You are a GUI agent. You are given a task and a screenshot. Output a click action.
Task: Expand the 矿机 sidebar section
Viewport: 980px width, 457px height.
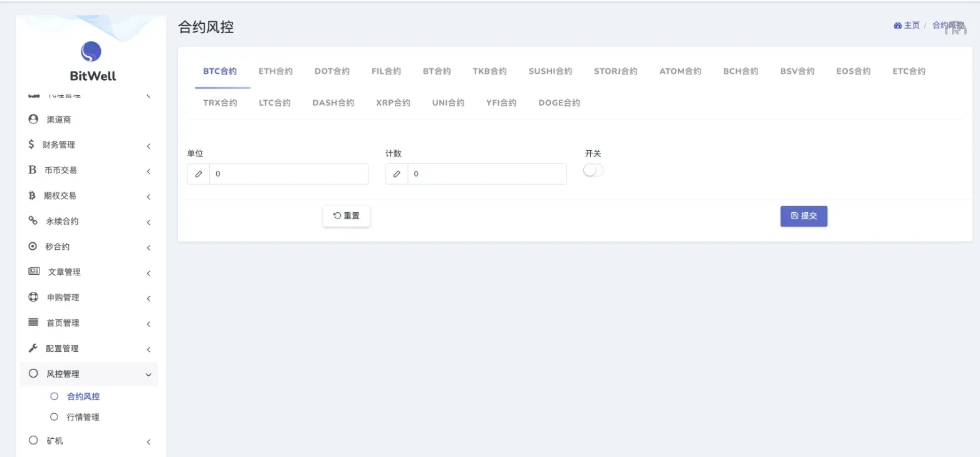149,441
